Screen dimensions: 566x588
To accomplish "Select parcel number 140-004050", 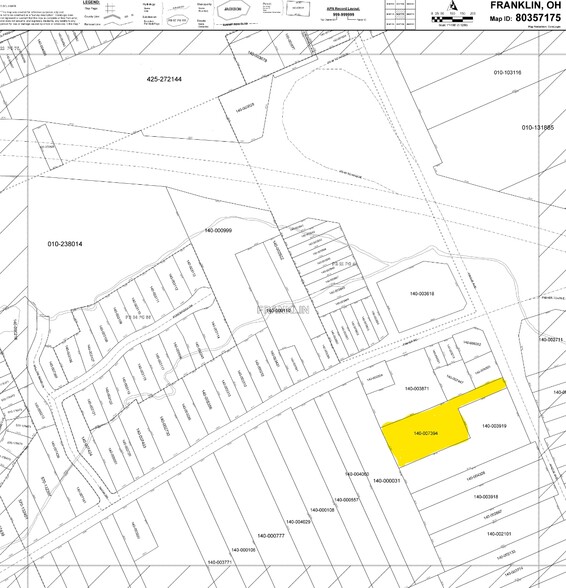I will tap(357, 474).
